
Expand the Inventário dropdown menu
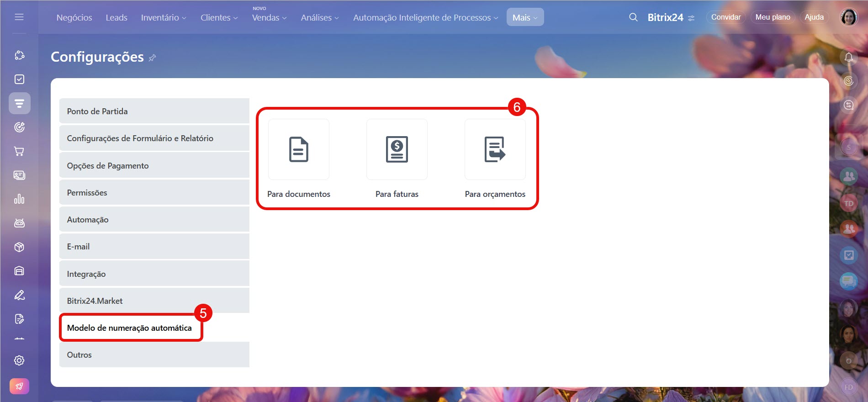pyautogui.click(x=164, y=17)
